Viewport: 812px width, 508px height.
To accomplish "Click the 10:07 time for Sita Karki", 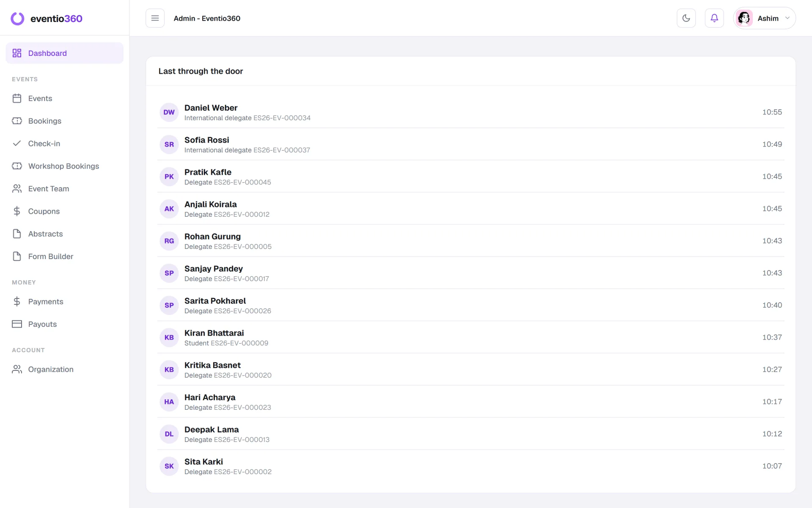I will [x=772, y=466].
